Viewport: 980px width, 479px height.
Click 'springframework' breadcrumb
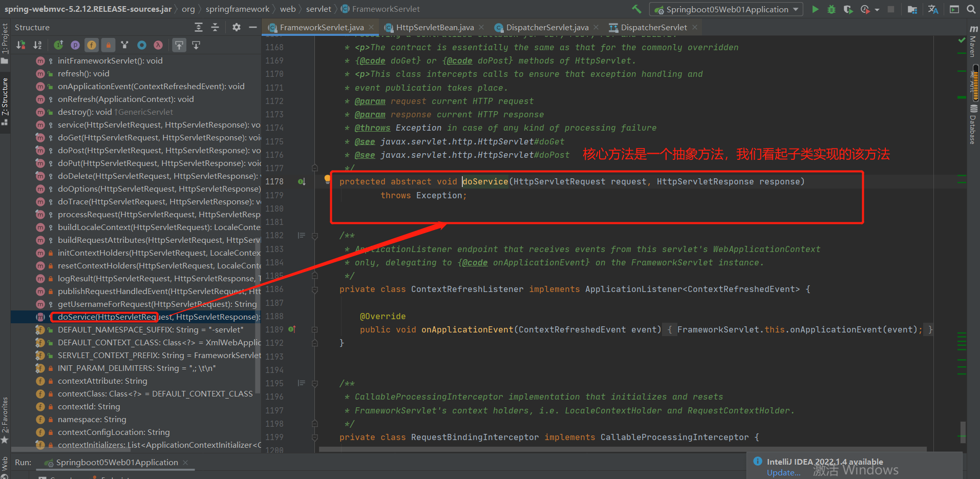point(238,9)
